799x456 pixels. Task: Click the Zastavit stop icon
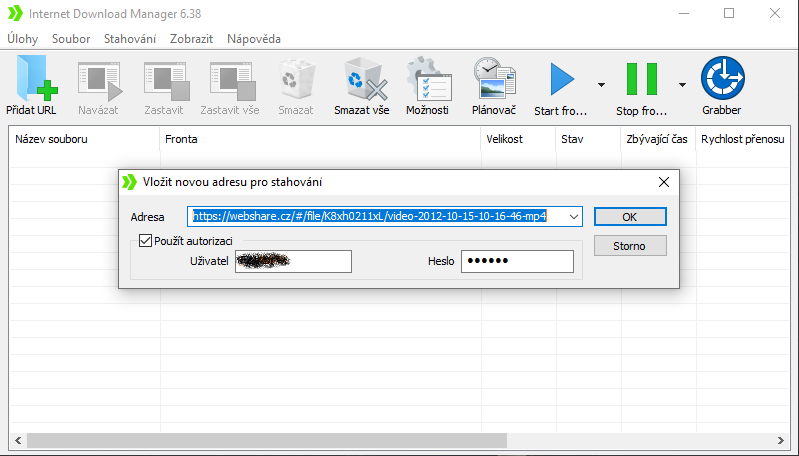[x=166, y=82]
